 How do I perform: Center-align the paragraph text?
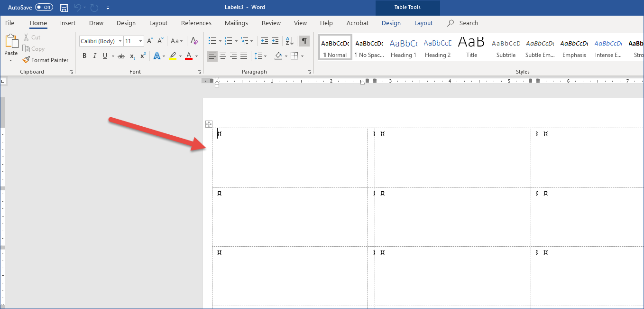pos(223,56)
